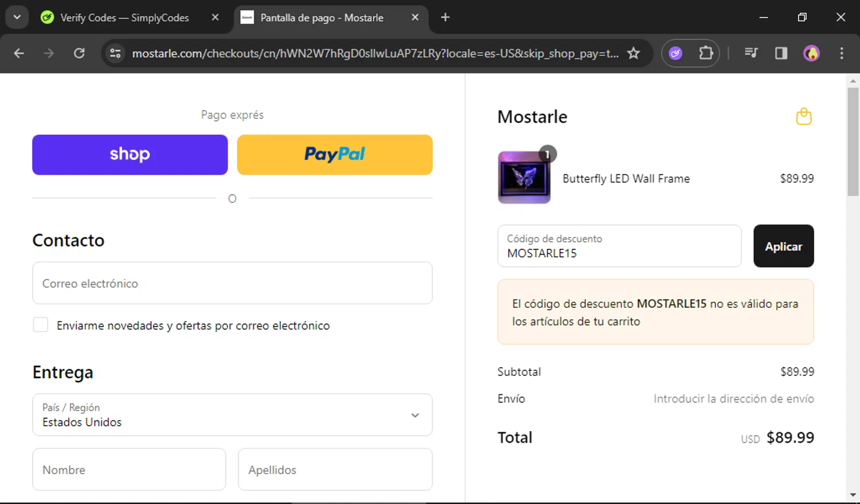Viewport: 860px width, 504px height.
Task: Expand the País / Región dropdown
Action: 232,415
